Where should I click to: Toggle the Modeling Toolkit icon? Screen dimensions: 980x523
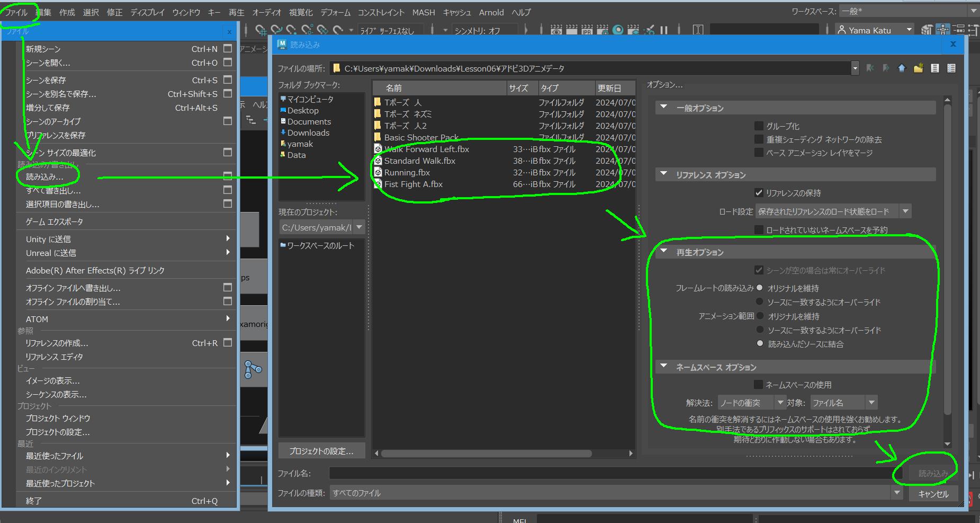click(x=927, y=30)
